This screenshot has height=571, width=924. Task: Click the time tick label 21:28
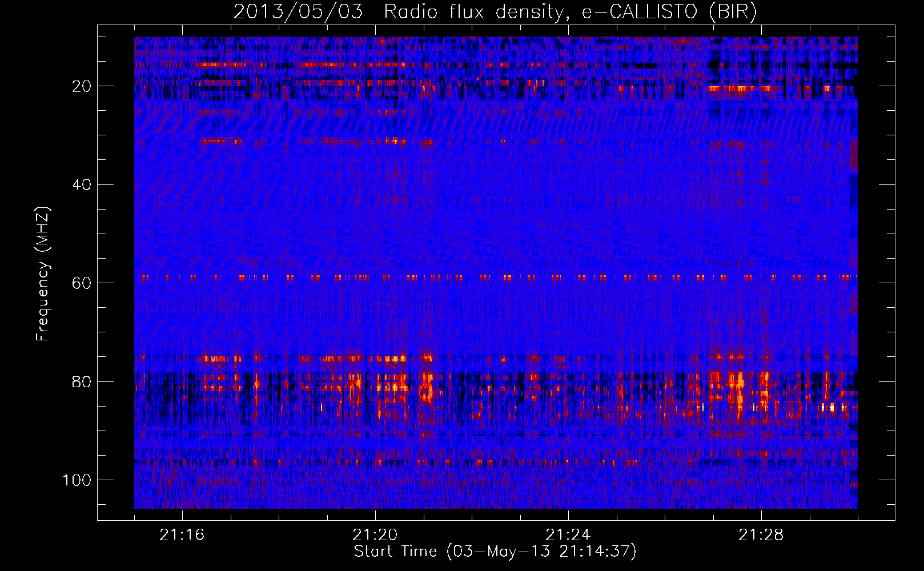point(761,535)
